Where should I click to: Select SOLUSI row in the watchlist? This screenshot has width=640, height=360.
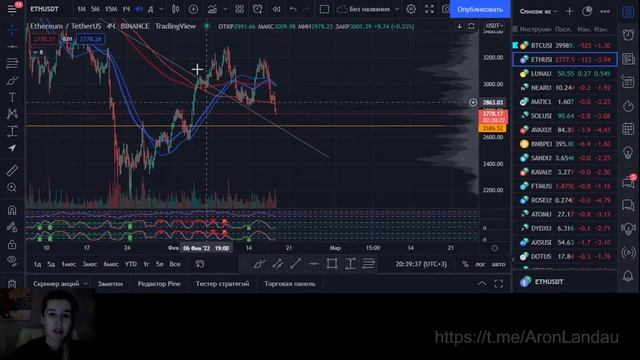point(564,116)
